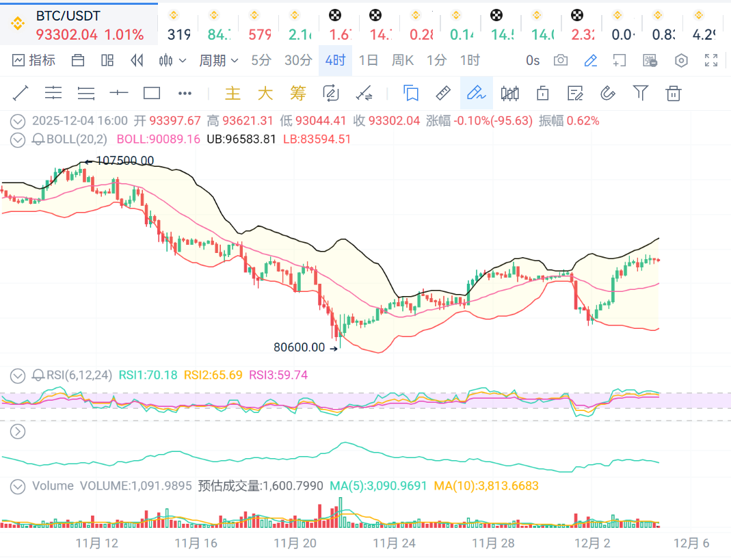Toggle the BOLL indicator alert bell
Image resolution: width=731 pixels, height=560 pixels.
38,139
